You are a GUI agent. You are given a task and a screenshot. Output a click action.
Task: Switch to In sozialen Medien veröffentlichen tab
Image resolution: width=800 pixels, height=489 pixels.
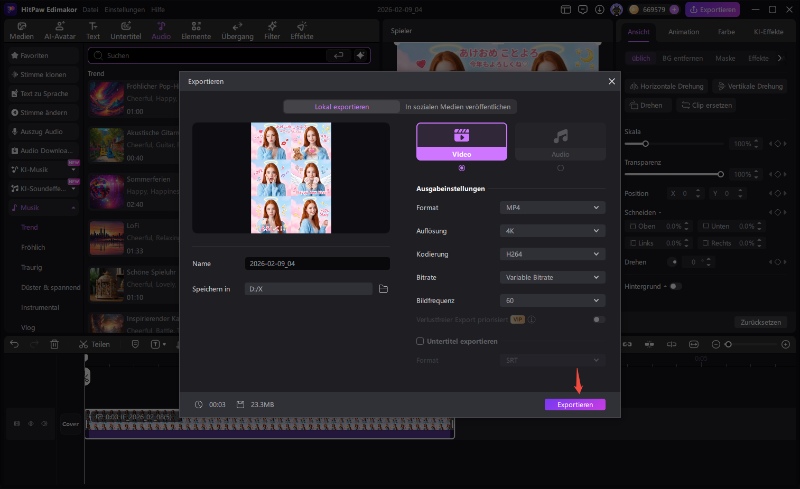point(458,107)
